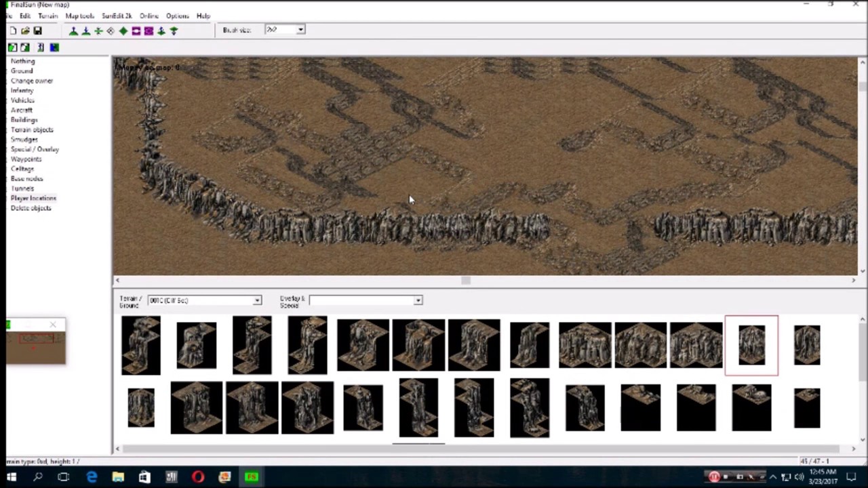Click the map view's left scroll arrow

pyautogui.click(x=117, y=280)
